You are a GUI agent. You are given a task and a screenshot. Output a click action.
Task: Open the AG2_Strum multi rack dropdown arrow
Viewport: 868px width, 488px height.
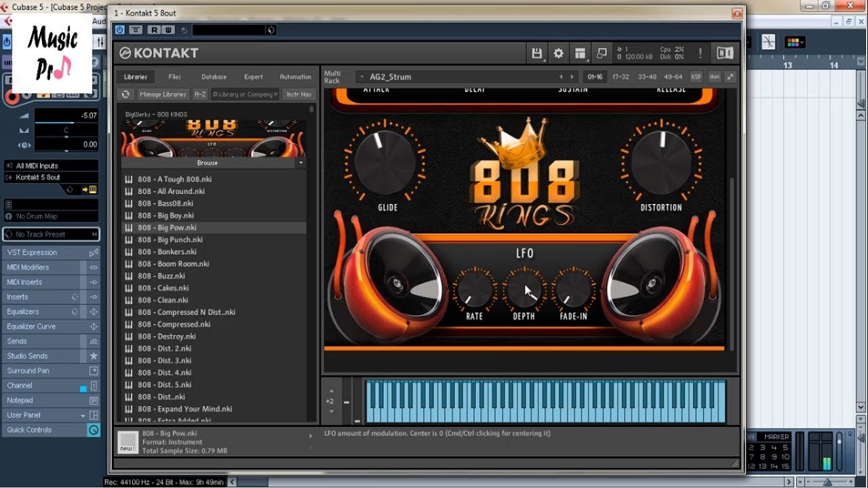(362, 77)
